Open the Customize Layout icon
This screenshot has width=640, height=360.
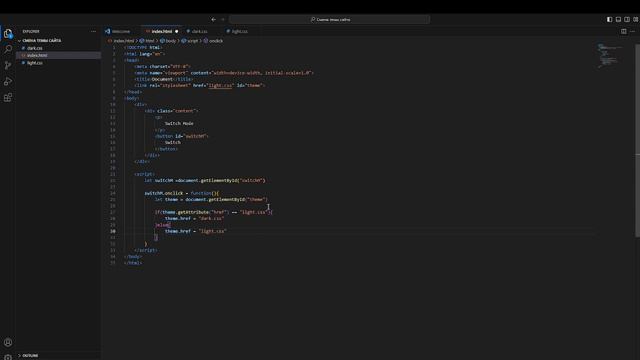(x=636, y=19)
